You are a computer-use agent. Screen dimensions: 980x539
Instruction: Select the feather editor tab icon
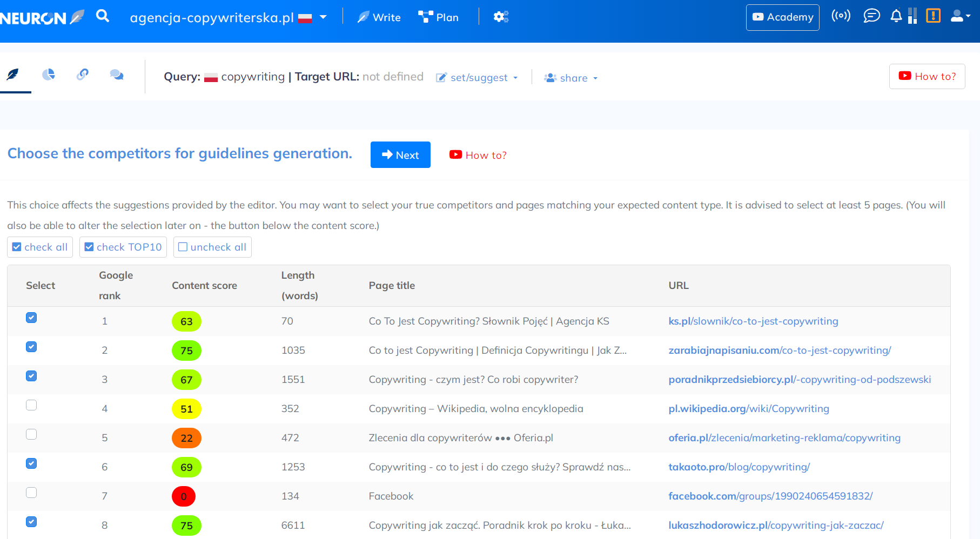pos(13,75)
